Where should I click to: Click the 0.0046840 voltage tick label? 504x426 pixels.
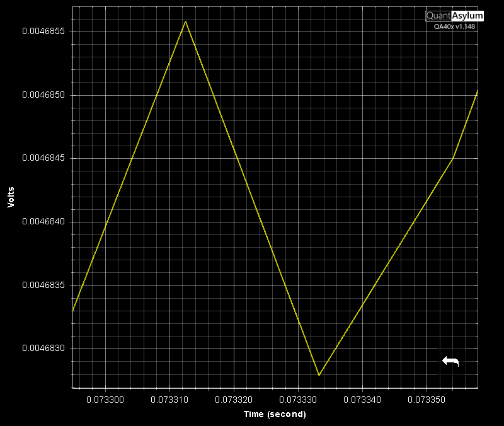pos(43,222)
